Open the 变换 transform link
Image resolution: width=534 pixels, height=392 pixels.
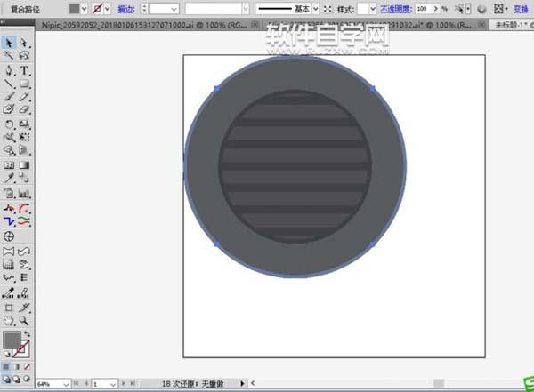[521, 9]
